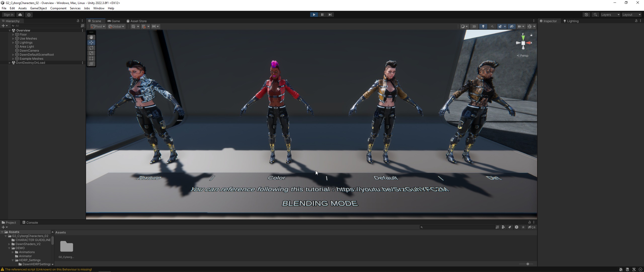644x272 pixels.
Task: Open Project panel three-dot menu
Action: [534, 222]
